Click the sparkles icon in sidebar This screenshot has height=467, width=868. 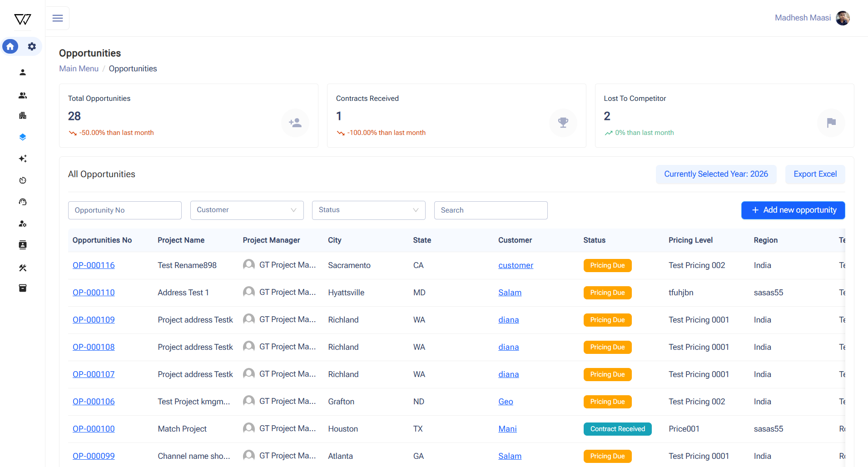[x=23, y=159]
